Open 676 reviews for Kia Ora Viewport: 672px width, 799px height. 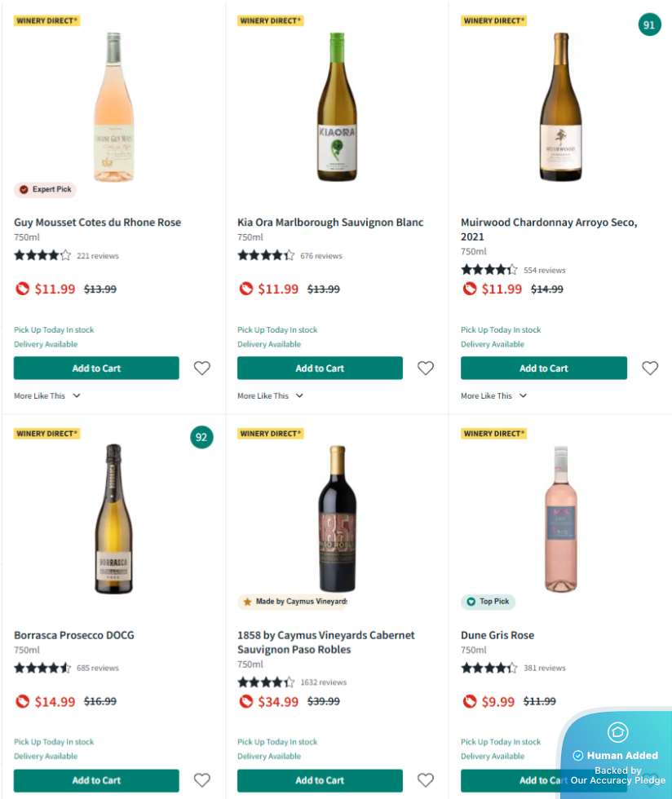(321, 256)
